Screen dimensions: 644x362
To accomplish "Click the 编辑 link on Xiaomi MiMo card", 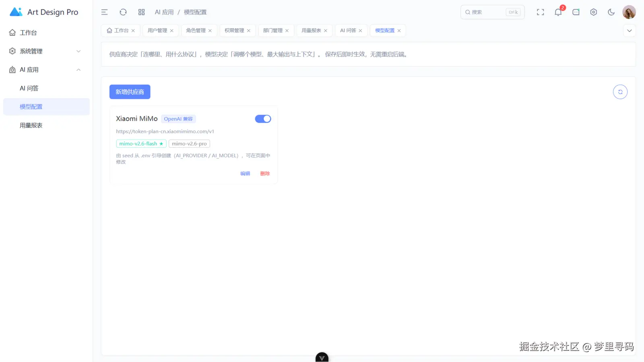I will pos(245,173).
